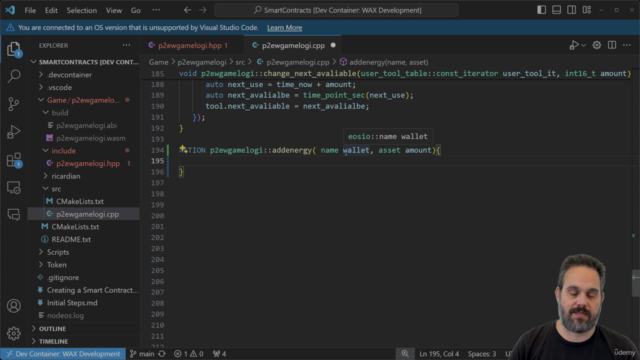Go forward using the navigation arrow
This screenshot has width=640, height=360.
click(x=203, y=10)
